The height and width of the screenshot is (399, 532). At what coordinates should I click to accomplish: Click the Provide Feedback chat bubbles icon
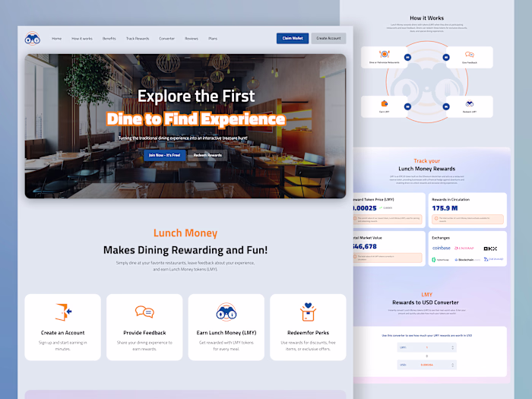pos(144,312)
